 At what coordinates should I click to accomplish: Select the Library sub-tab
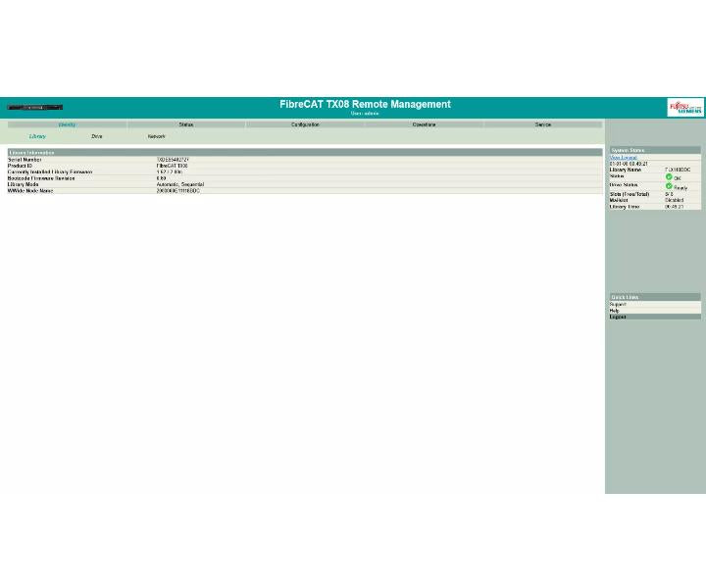[37, 136]
